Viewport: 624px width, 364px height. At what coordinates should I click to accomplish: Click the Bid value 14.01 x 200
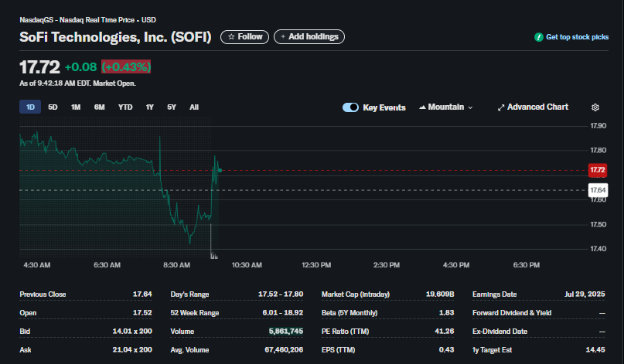pyautogui.click(x=132, y=331)
